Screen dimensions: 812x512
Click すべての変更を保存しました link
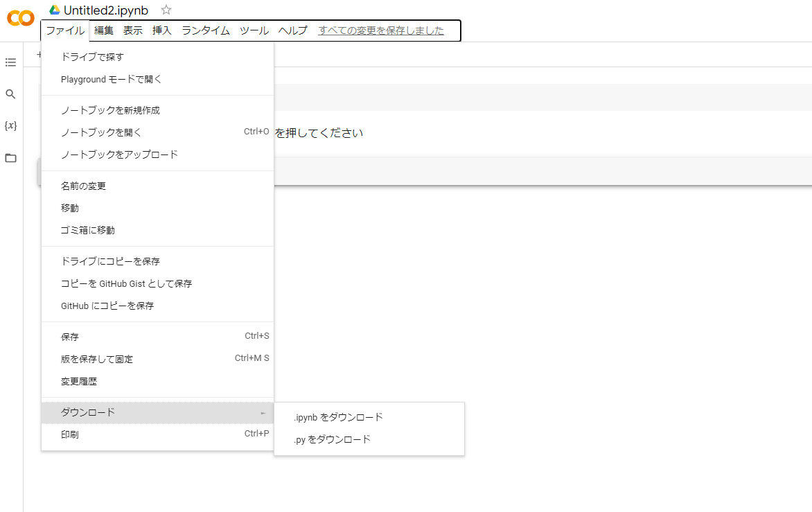(381, 30)
